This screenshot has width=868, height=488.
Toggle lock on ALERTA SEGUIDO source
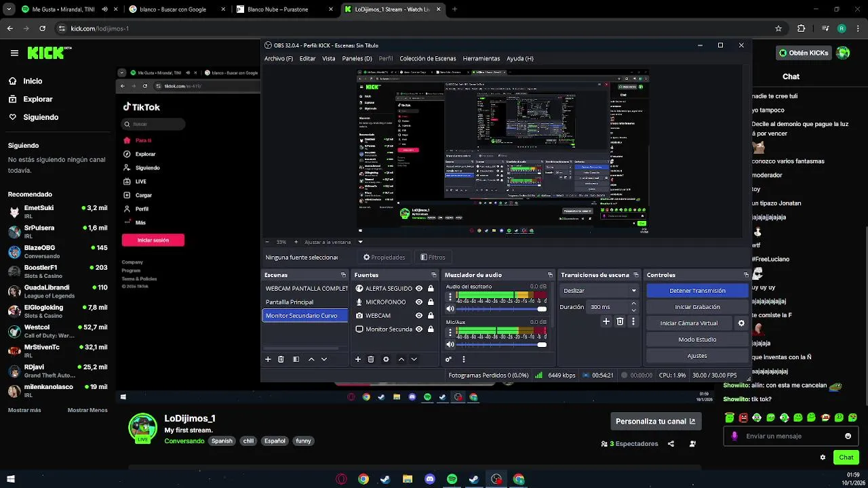[431, 289]
